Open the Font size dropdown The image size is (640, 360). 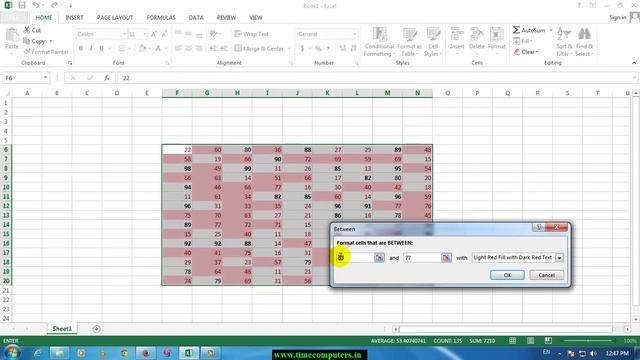point(145,34)
